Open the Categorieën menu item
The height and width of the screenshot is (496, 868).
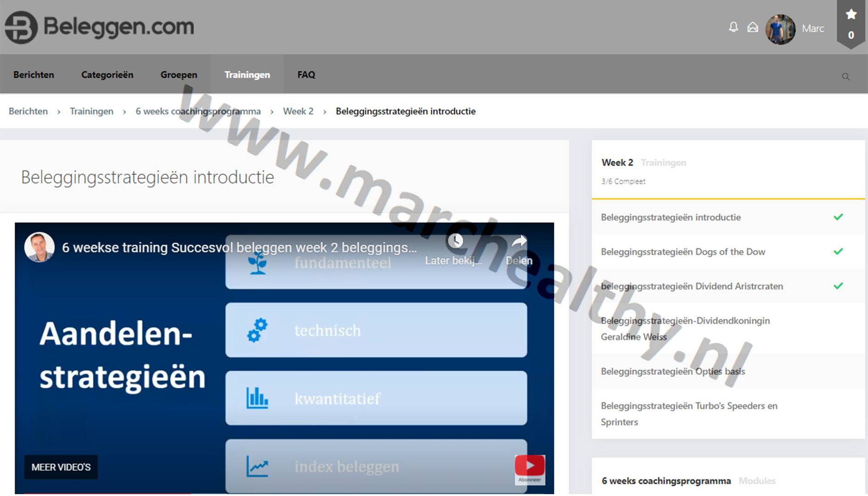107,75
